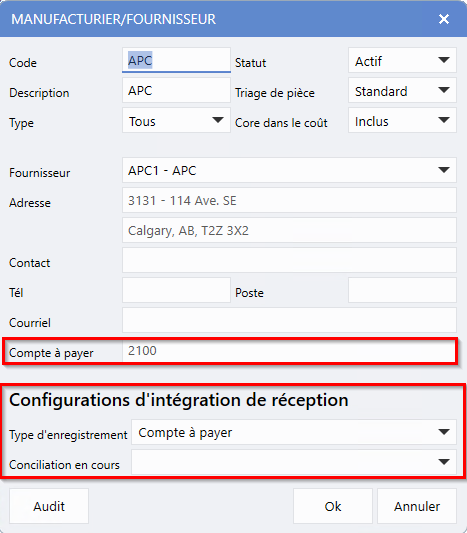The height and width of the screenshot is (533, 467).
Task: Click the Description input field
Action: pyautogui.click(x=176, y=90)
